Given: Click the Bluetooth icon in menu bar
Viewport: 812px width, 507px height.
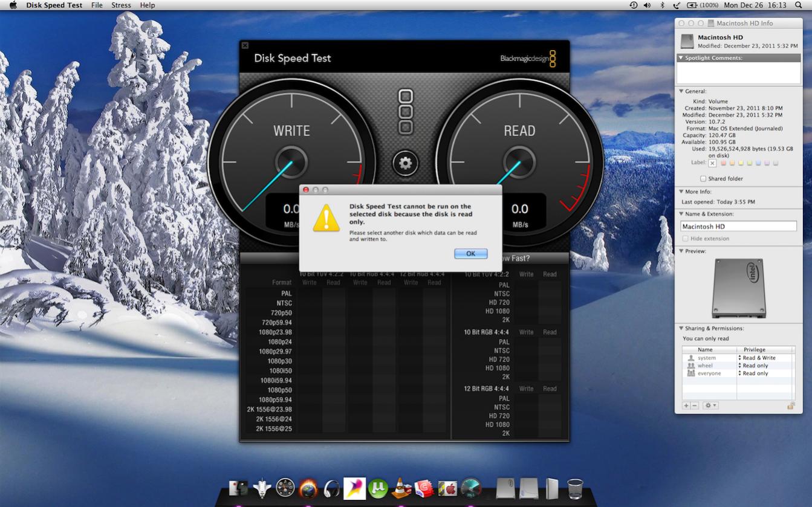Looking at the screenshot, I should (x=661, y=5).
